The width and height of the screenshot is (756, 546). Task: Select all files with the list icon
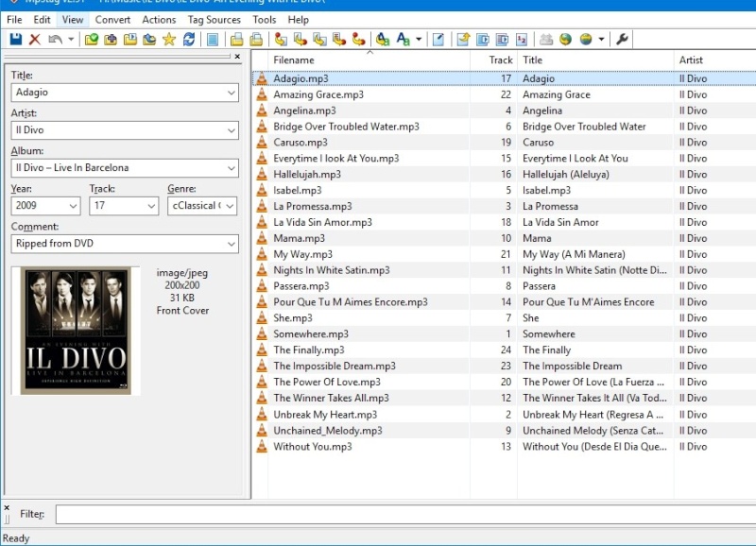pyautogui.click(x=212, y=39)
